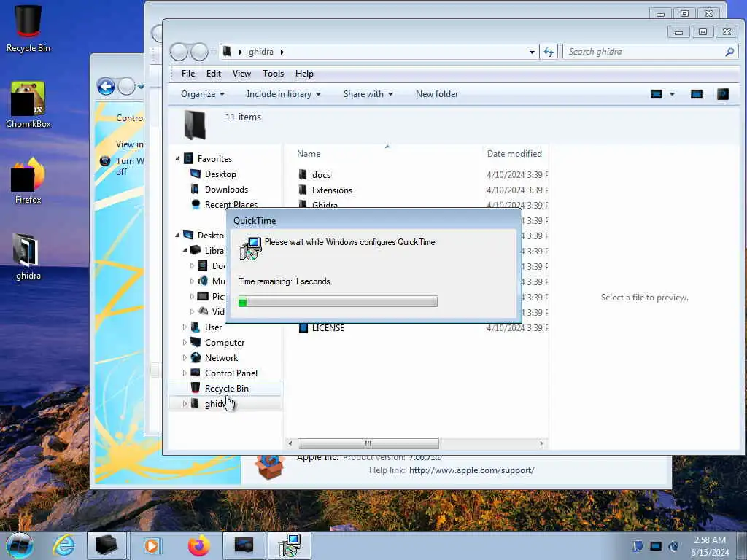
Task: Select Recycle Bin in the navigation tree
Action: tap(226, 389)
